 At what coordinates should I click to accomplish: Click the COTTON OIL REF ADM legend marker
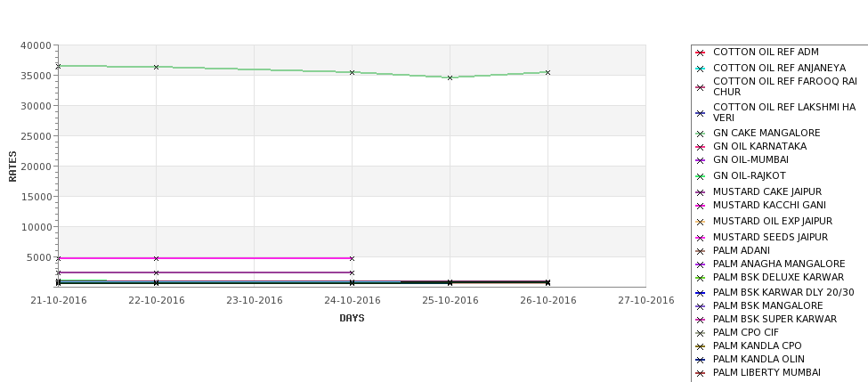(x=700, y=53)
